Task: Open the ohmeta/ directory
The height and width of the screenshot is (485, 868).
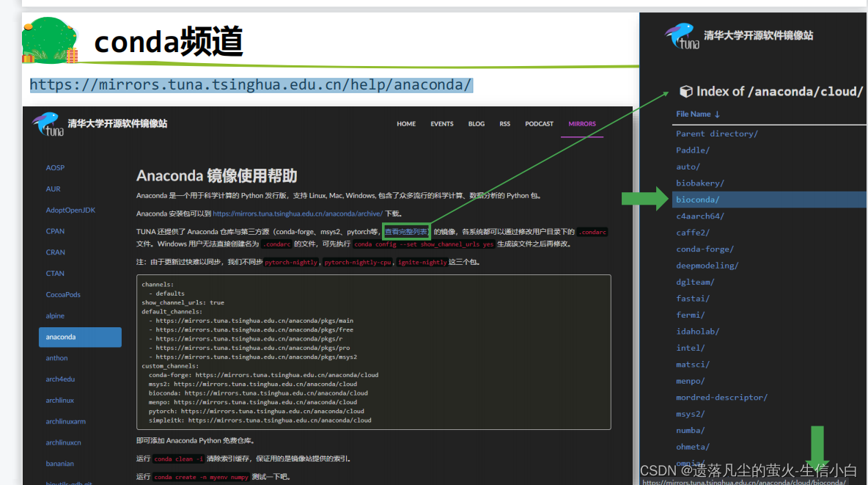Action: click(x=693, y=447)
